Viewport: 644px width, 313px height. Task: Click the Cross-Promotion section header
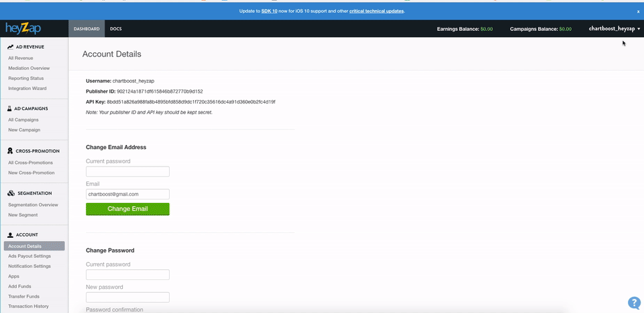click(38, 151)
